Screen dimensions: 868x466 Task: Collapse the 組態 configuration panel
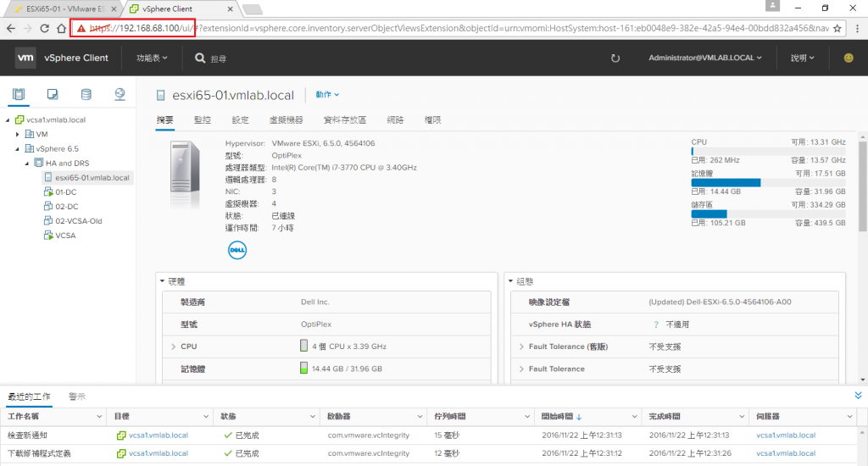[510, 281]
